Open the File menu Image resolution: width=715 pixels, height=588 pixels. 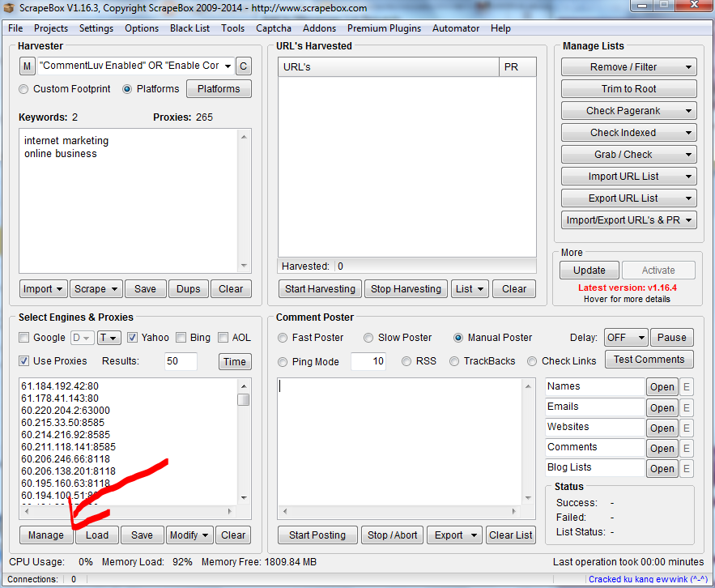tap(15, 28)
